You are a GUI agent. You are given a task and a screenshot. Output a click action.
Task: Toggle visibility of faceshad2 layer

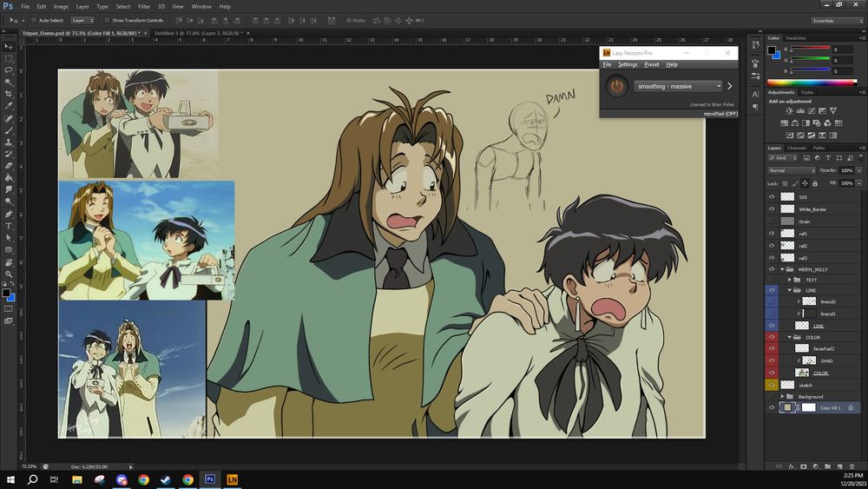point(771,348)
